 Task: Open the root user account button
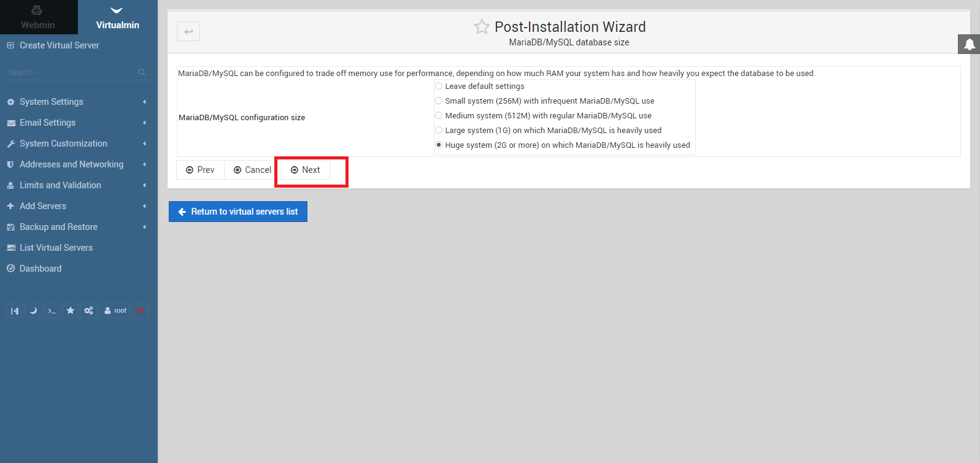coord(115,311)
